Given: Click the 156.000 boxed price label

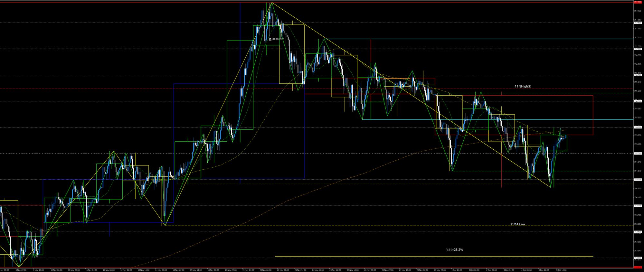Looking at the screenshot, I should (x=637, y=101).
